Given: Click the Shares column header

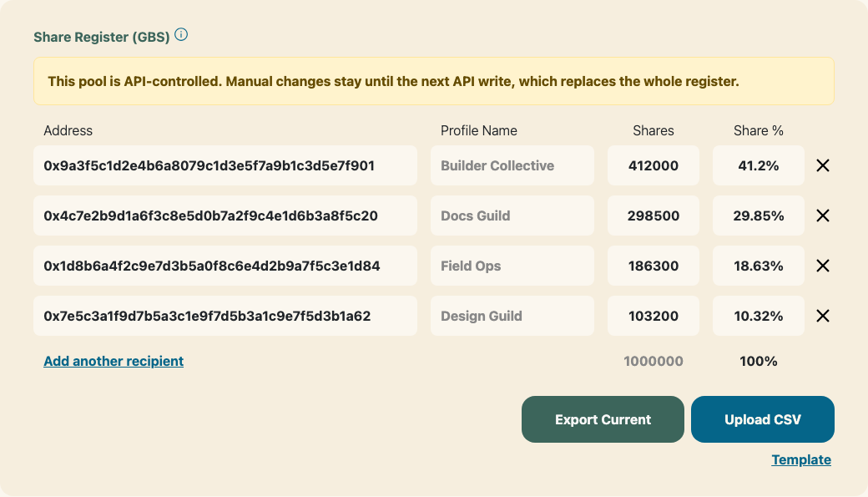Looking at the screenshot, I should pyautogui.click(x=654, y=131).
